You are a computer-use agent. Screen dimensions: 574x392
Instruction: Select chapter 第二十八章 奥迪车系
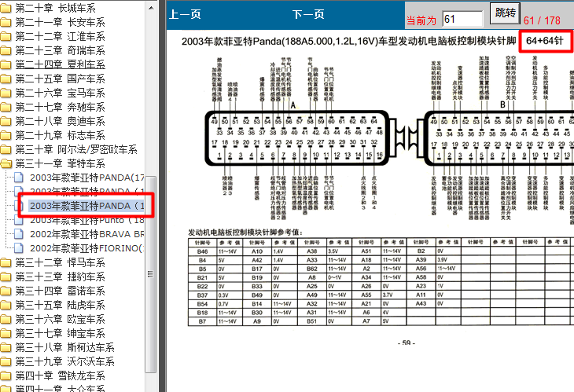pos(60,121)
